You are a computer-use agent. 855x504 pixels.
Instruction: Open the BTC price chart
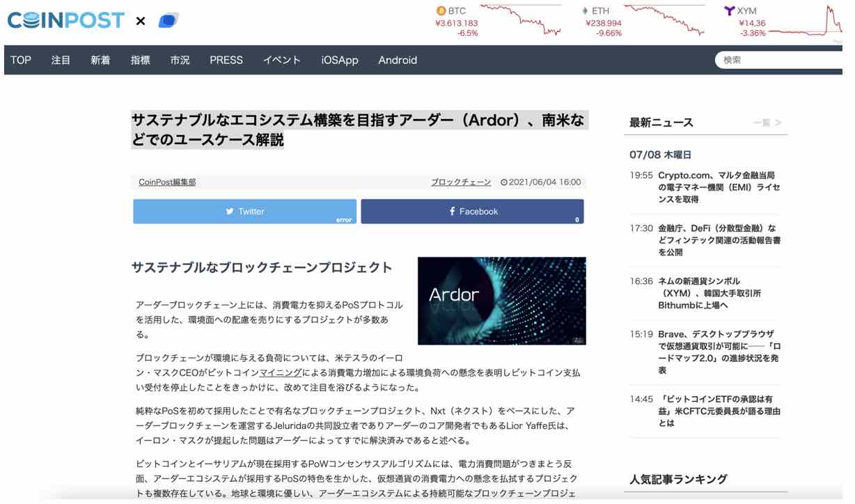pos(520,20)
